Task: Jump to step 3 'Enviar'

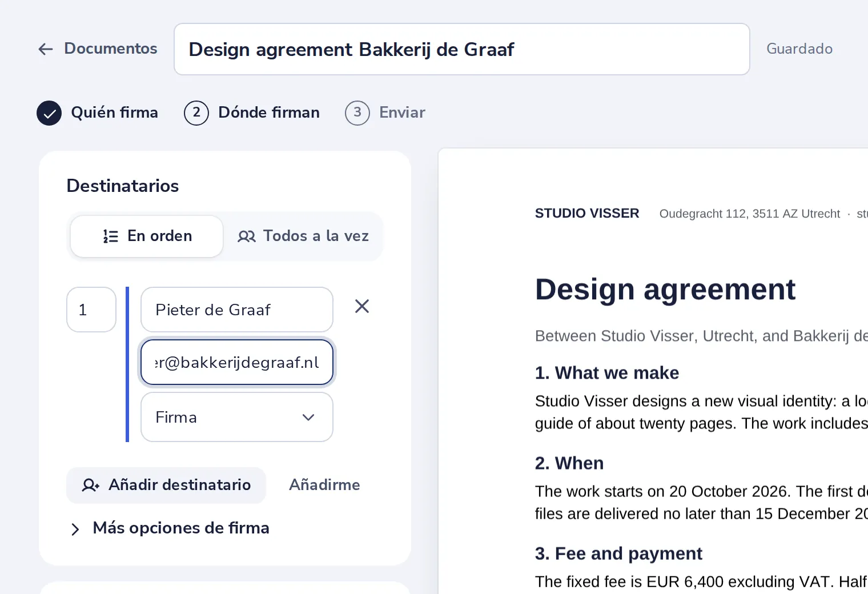Action: pyautogui.click(x=385, y=113)
